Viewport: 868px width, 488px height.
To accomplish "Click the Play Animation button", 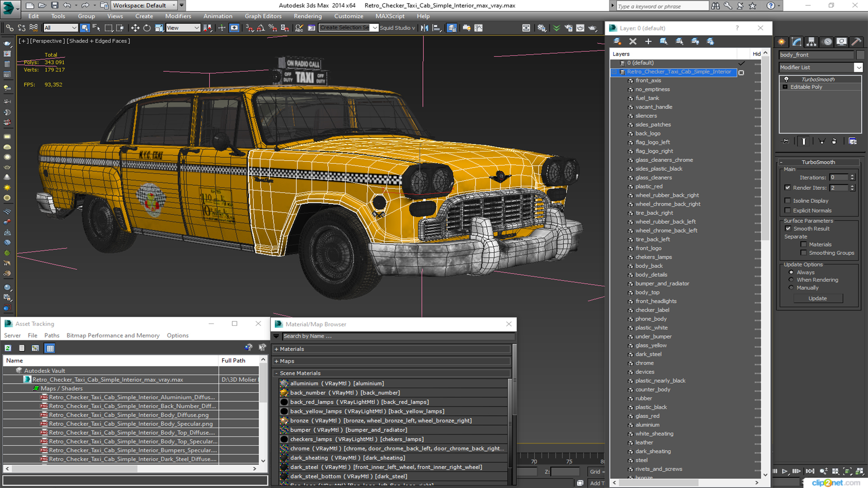I will (785, 471).
